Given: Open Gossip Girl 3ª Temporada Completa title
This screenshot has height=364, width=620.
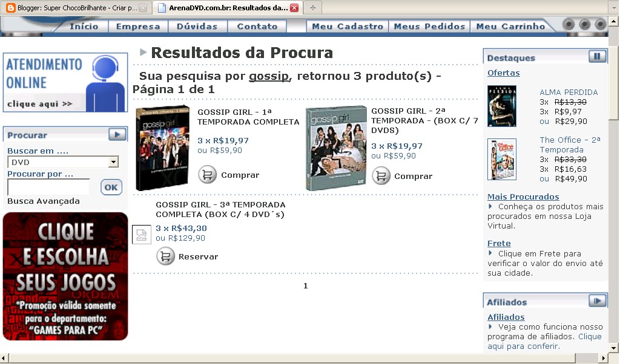Looking at the screenshot, I should coord(220,209).
